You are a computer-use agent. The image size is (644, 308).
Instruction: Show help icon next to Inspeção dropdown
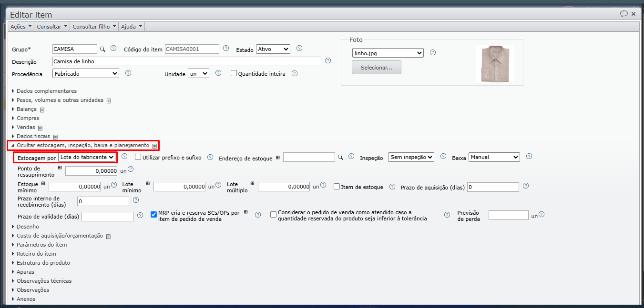point(443,156)
